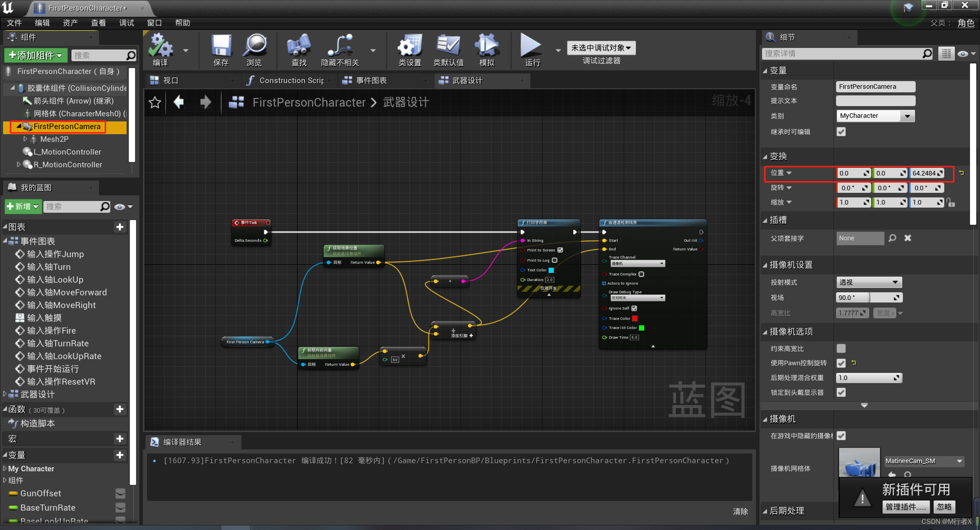980x530 pixels.
Task: Open Class Settings (类设置) icon
Action: [x=410, y=45]
